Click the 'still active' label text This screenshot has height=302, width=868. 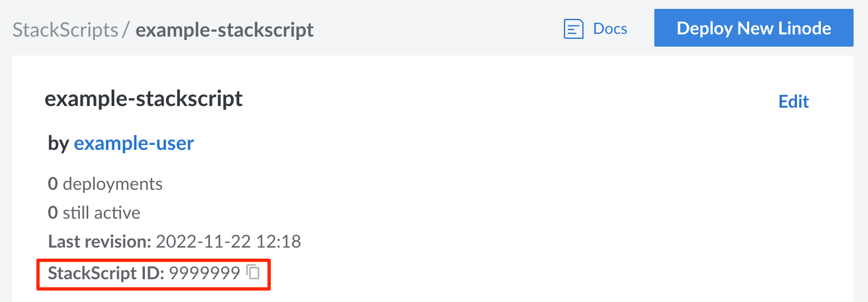click(x=101, y=213)
